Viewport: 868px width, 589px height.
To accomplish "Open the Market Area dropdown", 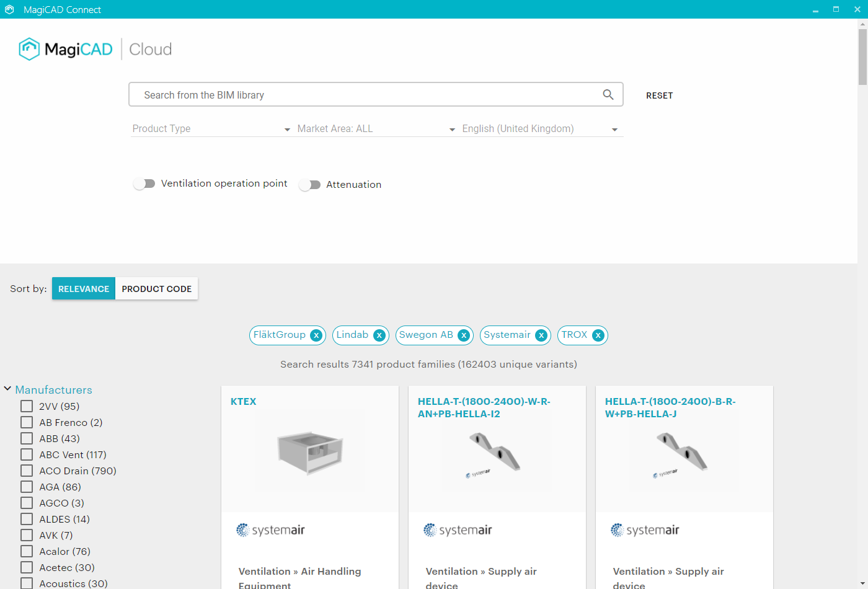I will (x=376, y=129).
